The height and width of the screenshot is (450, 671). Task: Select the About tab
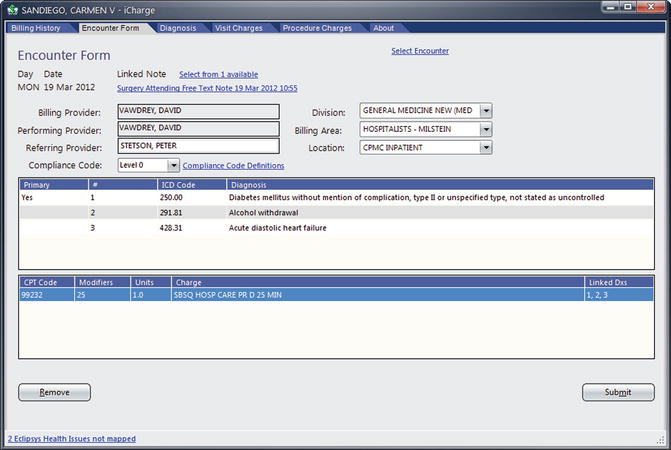(383, 28)
